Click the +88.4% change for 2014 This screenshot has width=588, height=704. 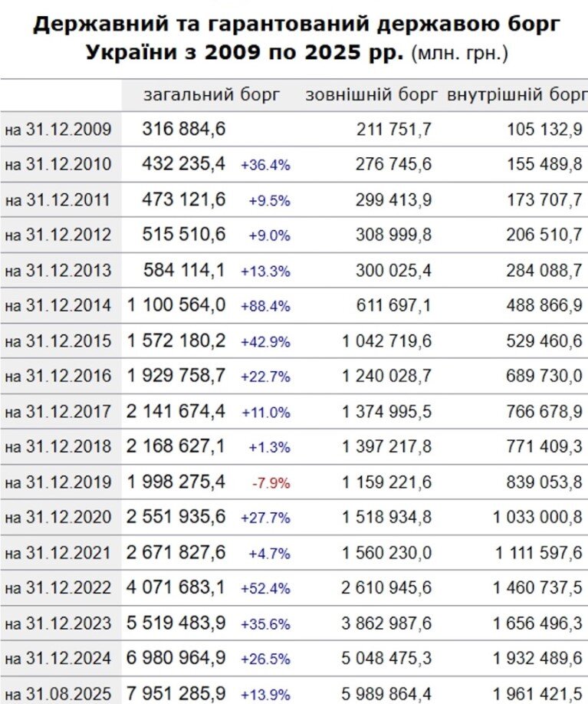click(x=265, y=306)
